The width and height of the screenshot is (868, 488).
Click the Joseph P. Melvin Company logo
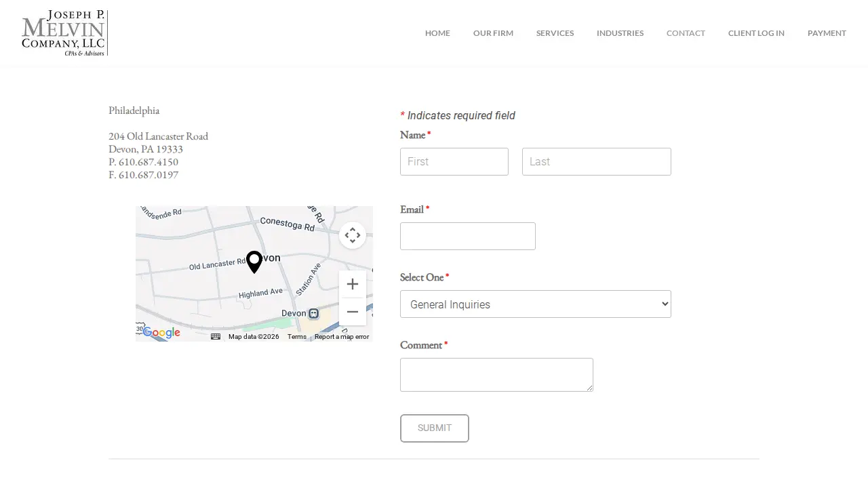[x=64, y=33]
